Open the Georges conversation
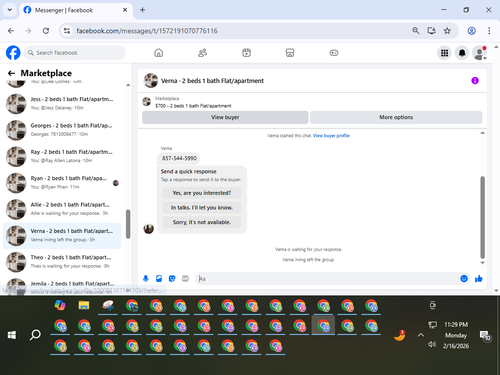The image size is (500, 375). pyautogui.click(x=62, y=130)
